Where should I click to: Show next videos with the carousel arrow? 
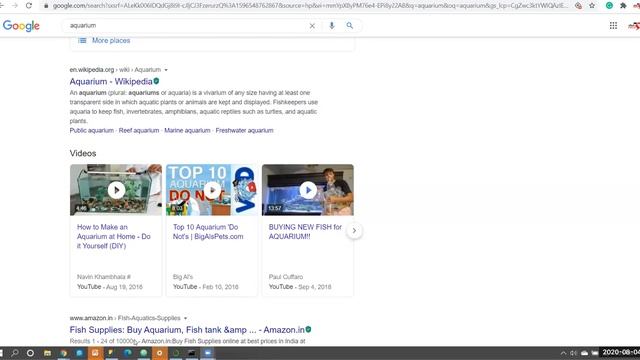(x=354, y=231)
